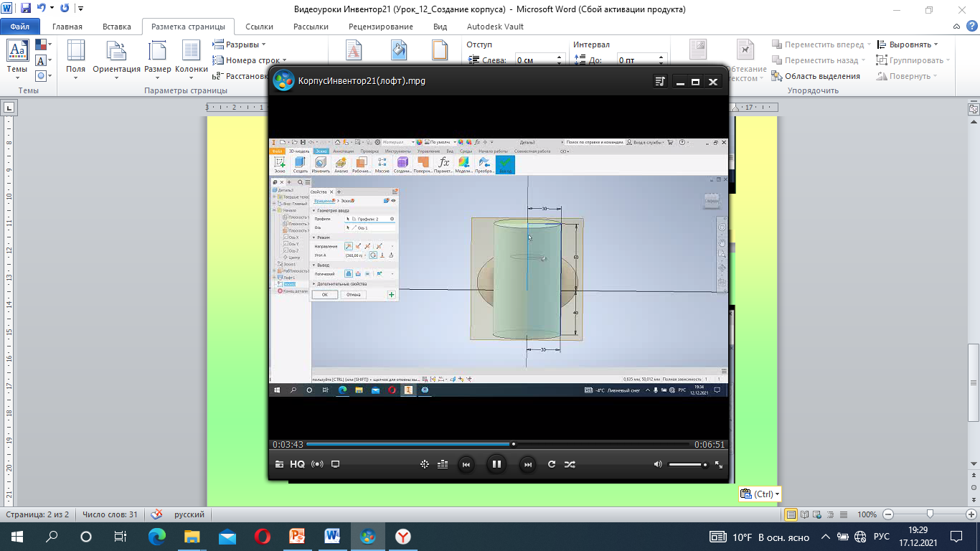Click the tab selector at the ruler corner
980x551 pixels.
(9, 108)
